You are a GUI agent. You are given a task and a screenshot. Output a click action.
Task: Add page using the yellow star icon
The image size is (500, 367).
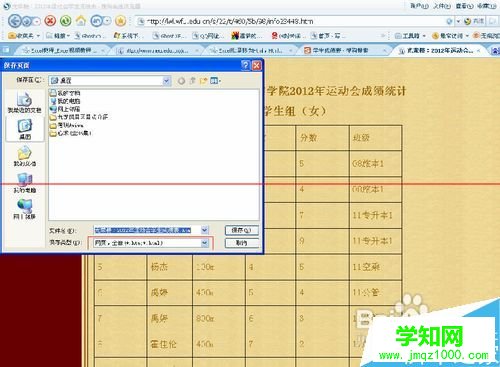click(x=120, y=21)
